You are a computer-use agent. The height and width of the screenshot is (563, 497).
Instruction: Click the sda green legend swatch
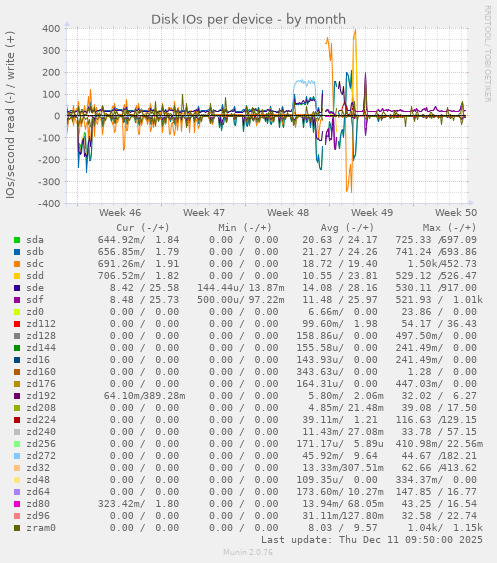point(17,240)
